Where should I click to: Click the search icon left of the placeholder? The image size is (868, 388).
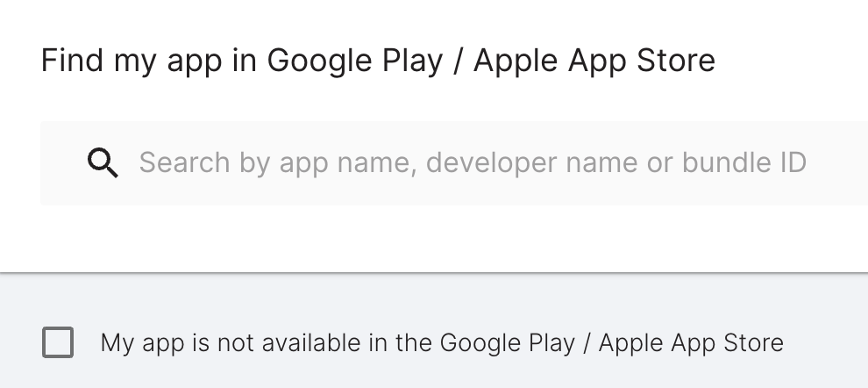pos(103,163)
